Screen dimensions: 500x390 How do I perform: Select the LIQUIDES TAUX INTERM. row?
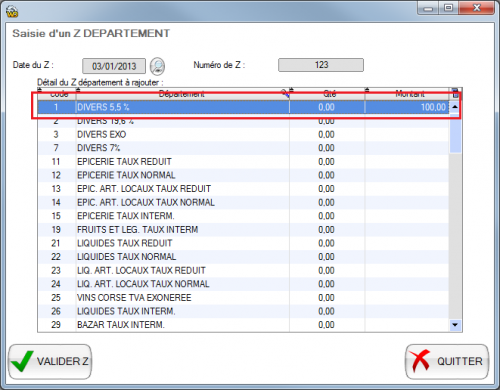click(x=243, y=311)
